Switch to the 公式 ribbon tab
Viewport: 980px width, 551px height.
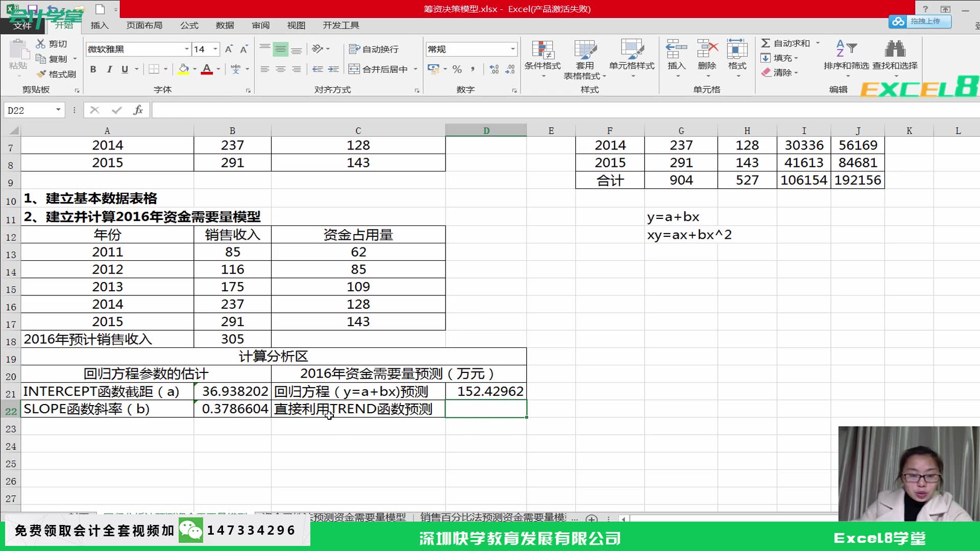point(189,25)
